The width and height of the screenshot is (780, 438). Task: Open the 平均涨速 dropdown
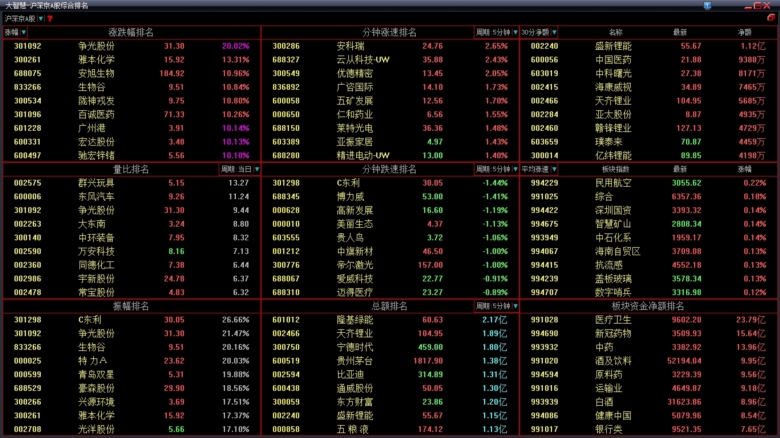tap(539, 169)
